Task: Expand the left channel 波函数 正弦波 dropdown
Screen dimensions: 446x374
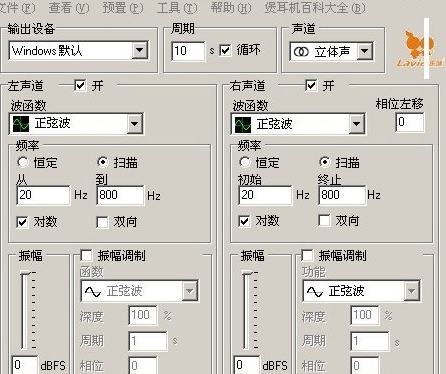Action: point(134,124)
